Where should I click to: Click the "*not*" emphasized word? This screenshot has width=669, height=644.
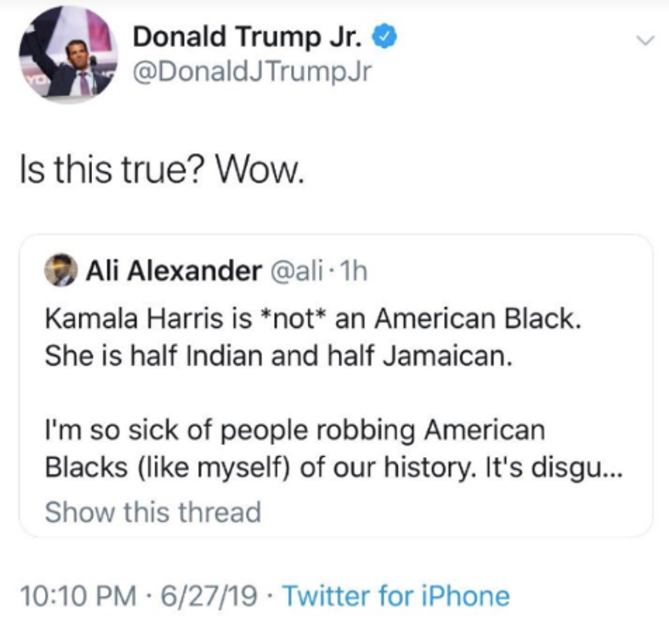292,319
